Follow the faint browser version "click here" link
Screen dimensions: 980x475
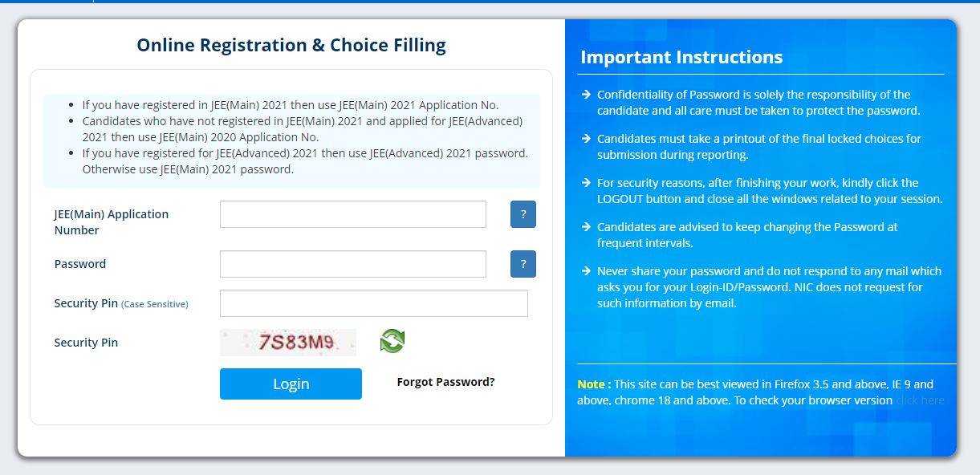pos(920,400)
